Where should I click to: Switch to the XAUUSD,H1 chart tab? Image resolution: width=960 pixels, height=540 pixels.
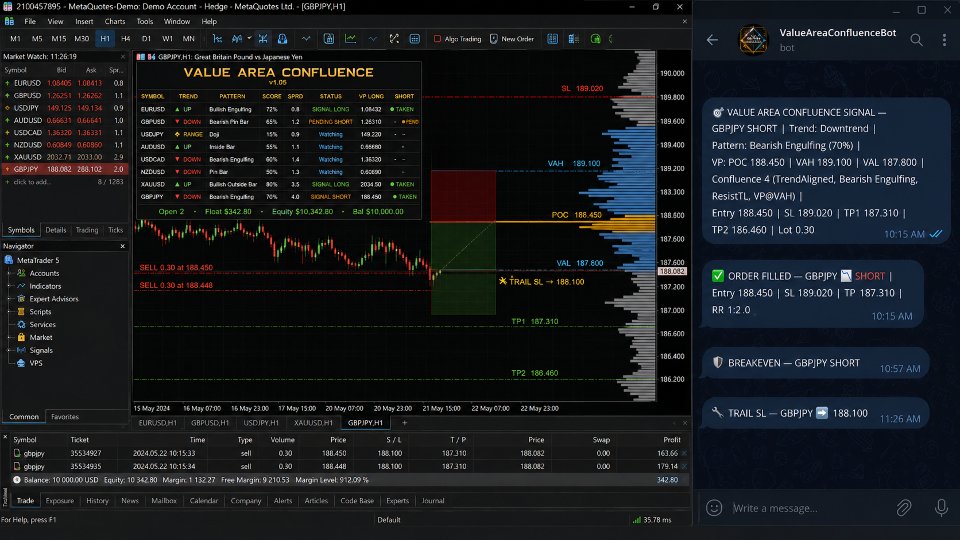(x=313, y=422)
